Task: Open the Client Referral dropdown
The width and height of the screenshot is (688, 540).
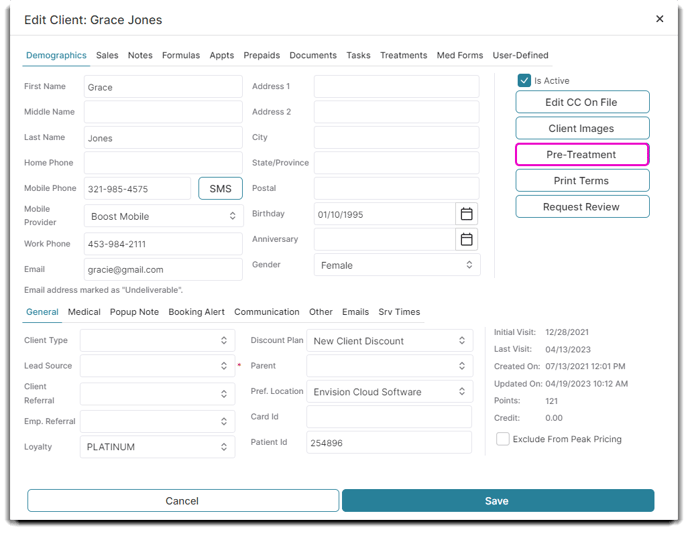Action: pyautogui.click(x=158, y=394)
